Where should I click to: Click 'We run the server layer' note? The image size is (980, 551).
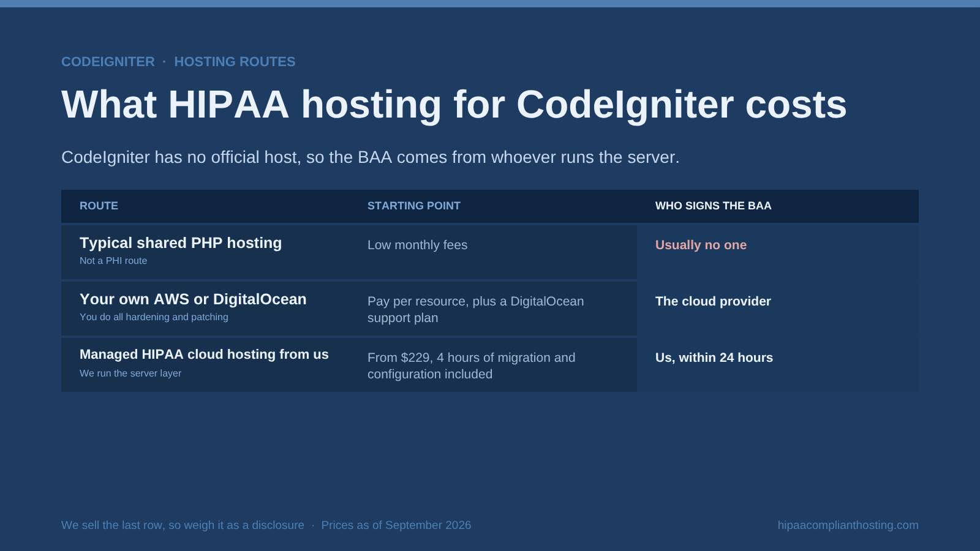pos(130,373)
